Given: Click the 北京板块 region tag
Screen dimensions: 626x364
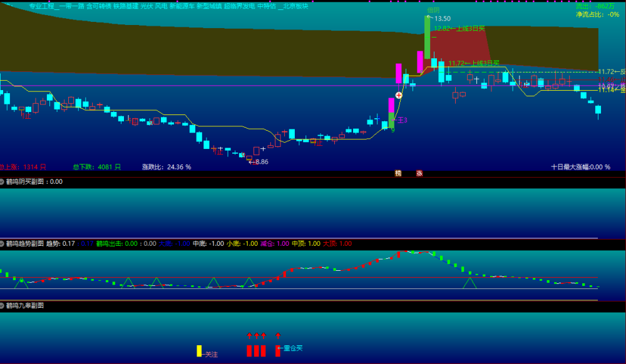Looking at the screenshot, I should pos(296,6).
